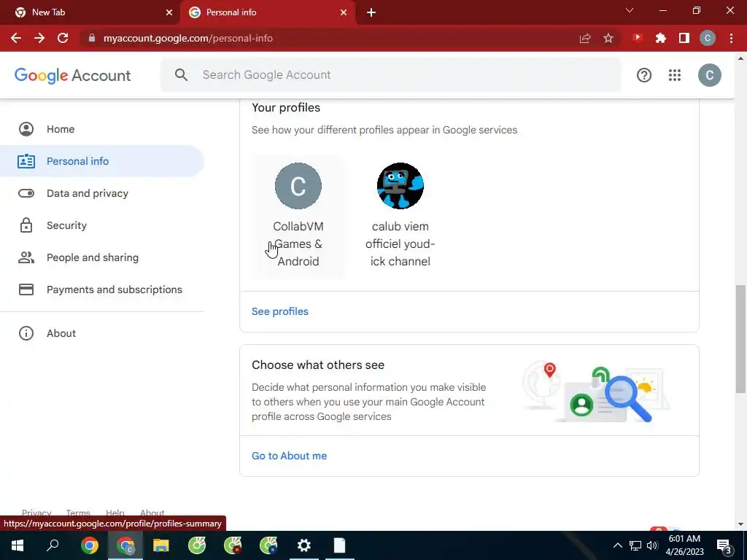Click the Help footer link
Image resolution: width=747 pixels, height=560 pixels.
click(115, 513)
